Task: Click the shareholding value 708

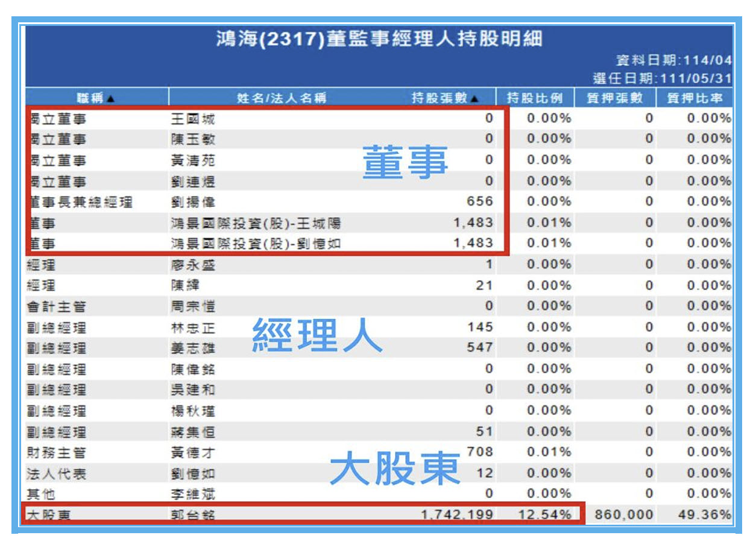Action: click(x=480, y=451)
